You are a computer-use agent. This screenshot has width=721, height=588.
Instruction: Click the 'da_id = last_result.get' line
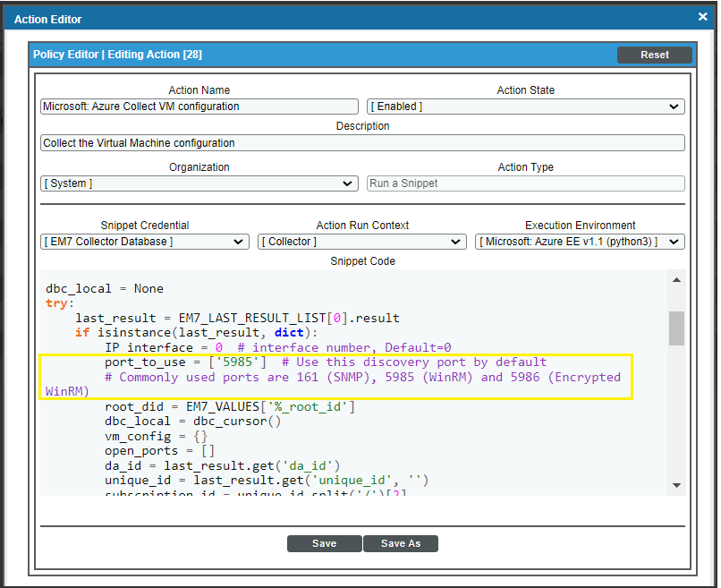point(222,465)
